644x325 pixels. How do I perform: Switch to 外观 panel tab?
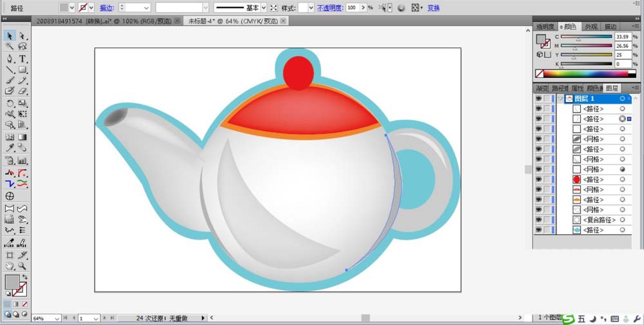591,26
